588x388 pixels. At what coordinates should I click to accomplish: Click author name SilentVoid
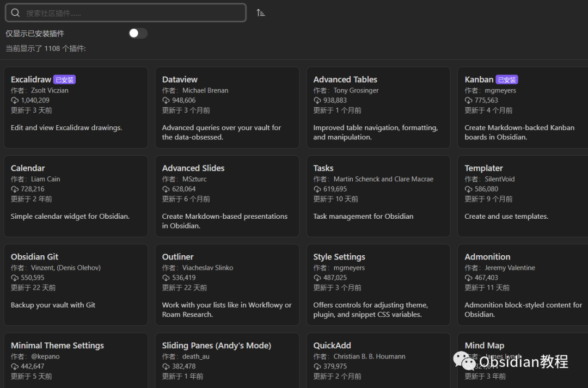pyautogui.click(x=499, y=179)
